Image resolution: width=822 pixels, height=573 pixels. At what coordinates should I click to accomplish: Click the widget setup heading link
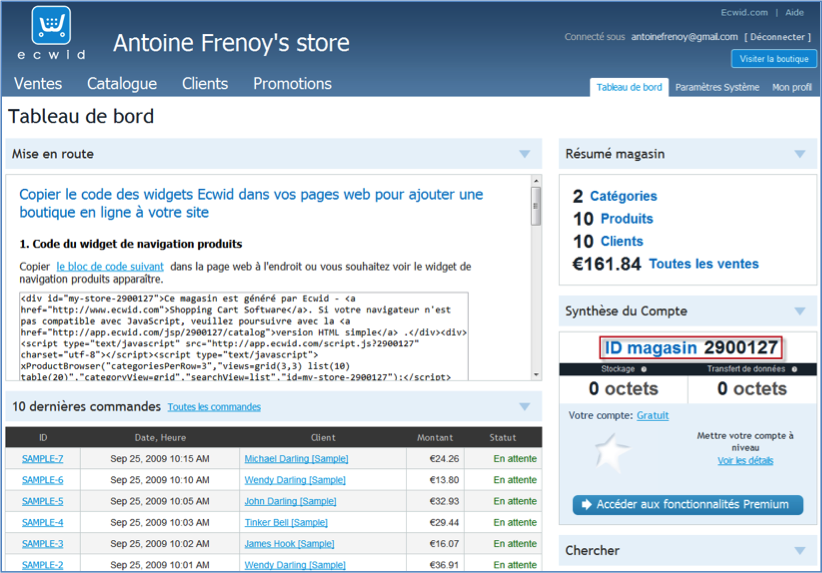click(251, 203)
